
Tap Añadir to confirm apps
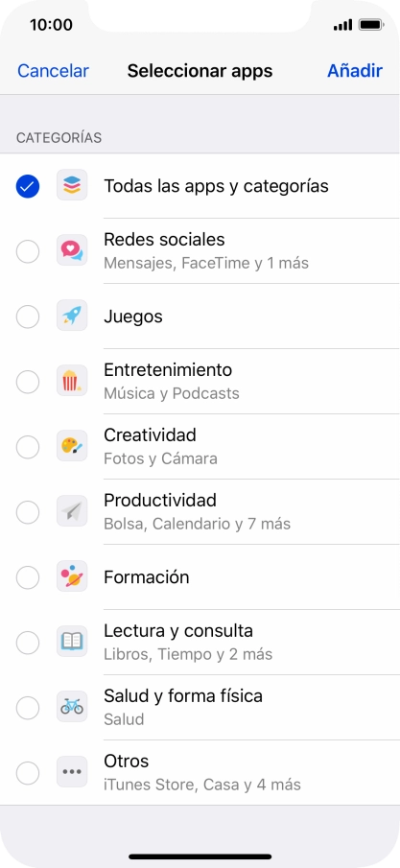355,71
